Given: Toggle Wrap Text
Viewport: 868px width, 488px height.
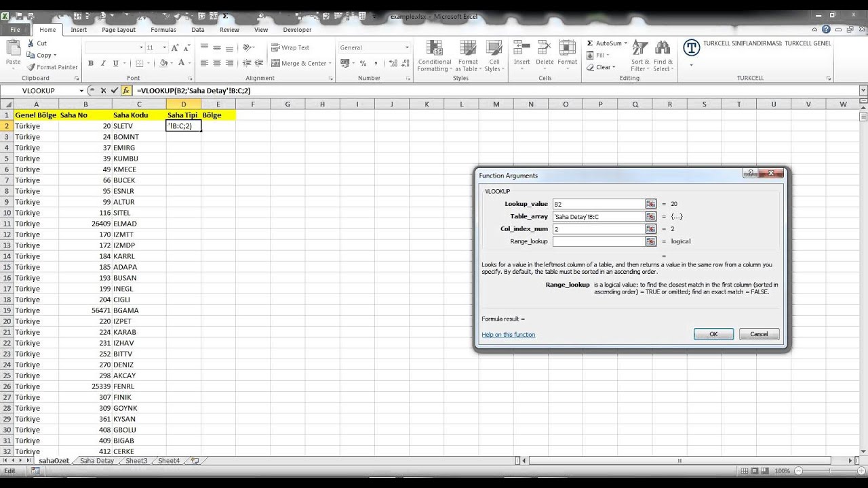Looking at the screenshot, I should click(x=290, y=47).
